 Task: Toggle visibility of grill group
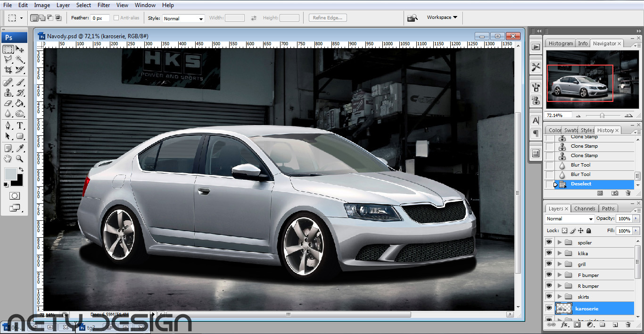tap(549, 264)
